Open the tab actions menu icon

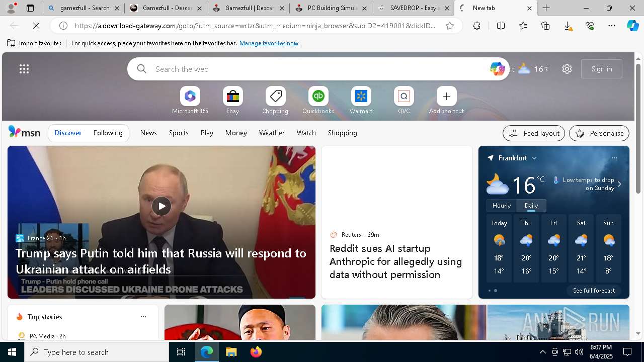[30, 8]
